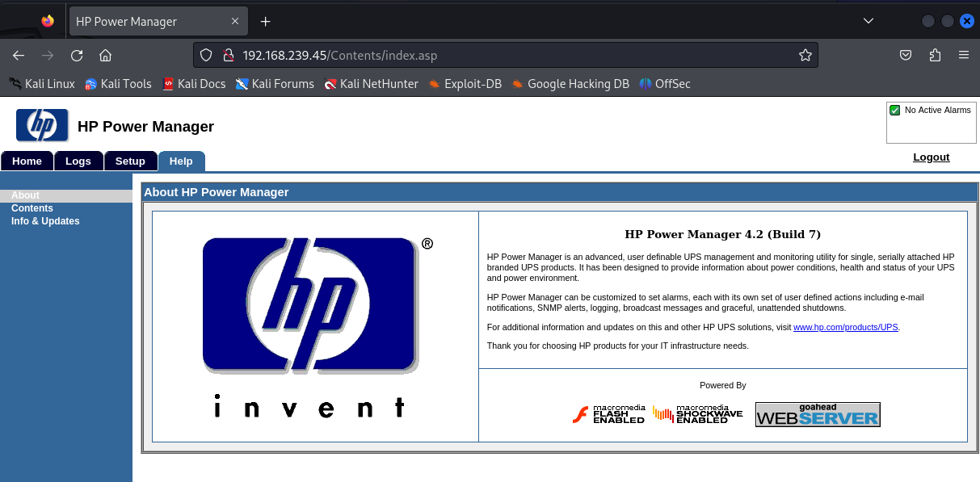The width and height of the screenshot is (980, 482).
Task: Follow the www.hp.com/products/UPS link
Action: 846,327
